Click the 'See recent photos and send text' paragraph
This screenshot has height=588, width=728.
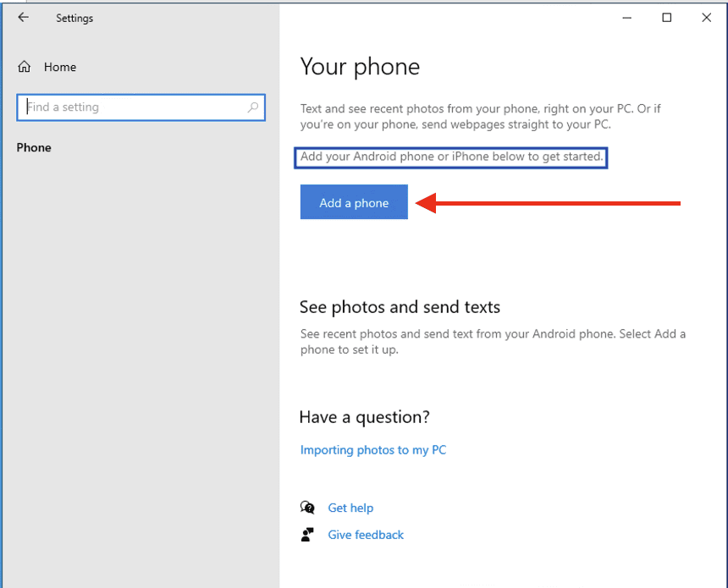tap(493, 342)
